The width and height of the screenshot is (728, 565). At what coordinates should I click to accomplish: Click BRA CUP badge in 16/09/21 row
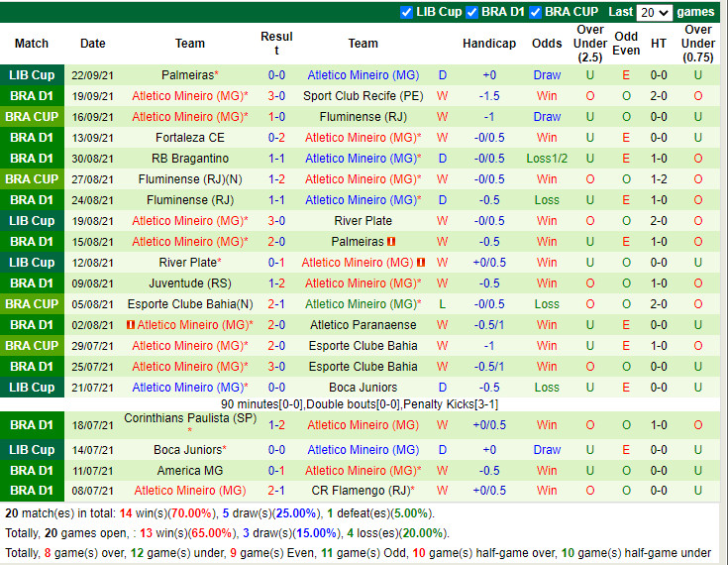tap(32, 117)
